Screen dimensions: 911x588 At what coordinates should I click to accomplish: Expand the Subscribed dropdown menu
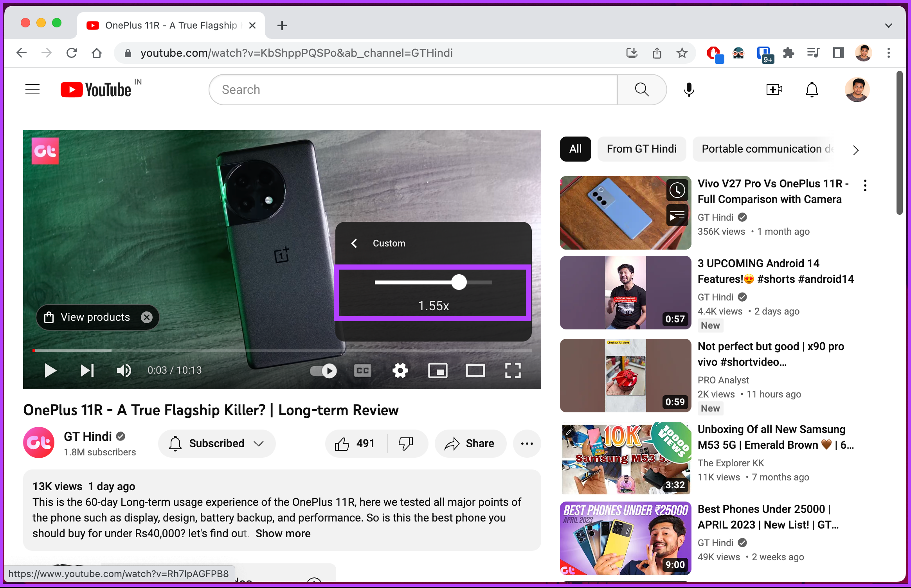(x=260, y=442)
